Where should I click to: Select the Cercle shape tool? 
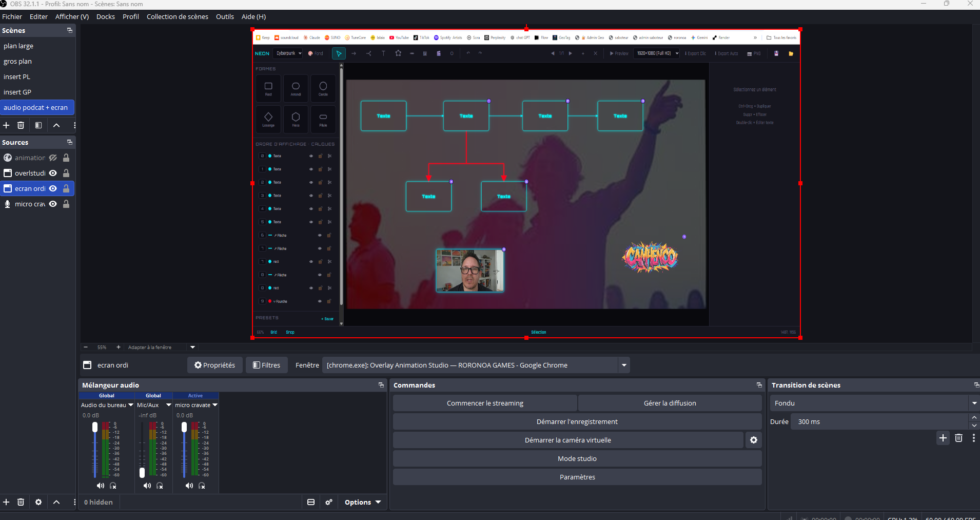tap(323, 88)
